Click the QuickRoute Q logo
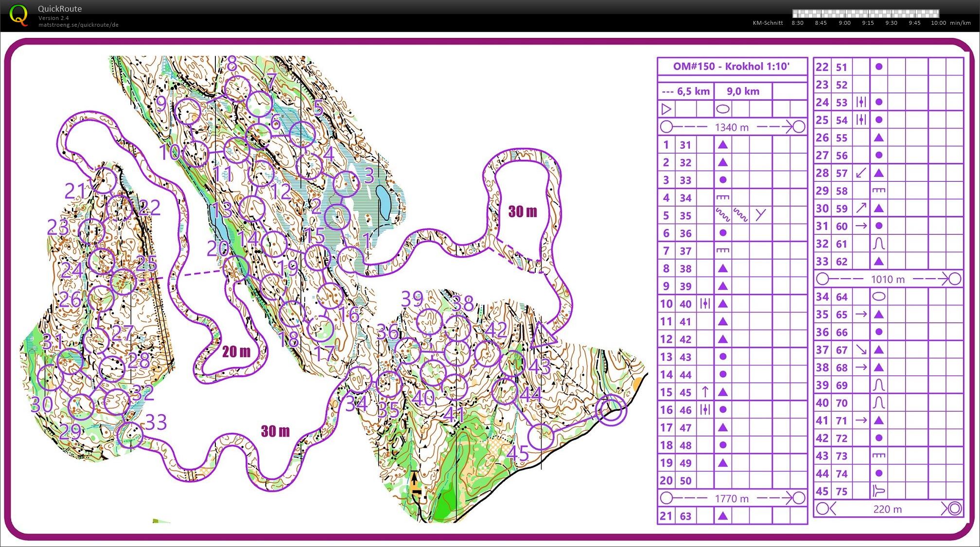Image resolution: width=980 pixels, height=547 pixels. coord(18,15)
